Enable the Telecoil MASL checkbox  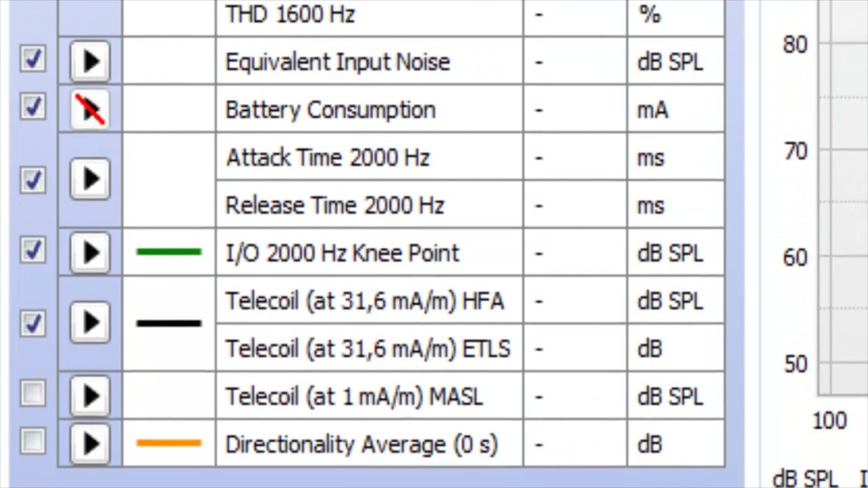[x=33, y=393]
